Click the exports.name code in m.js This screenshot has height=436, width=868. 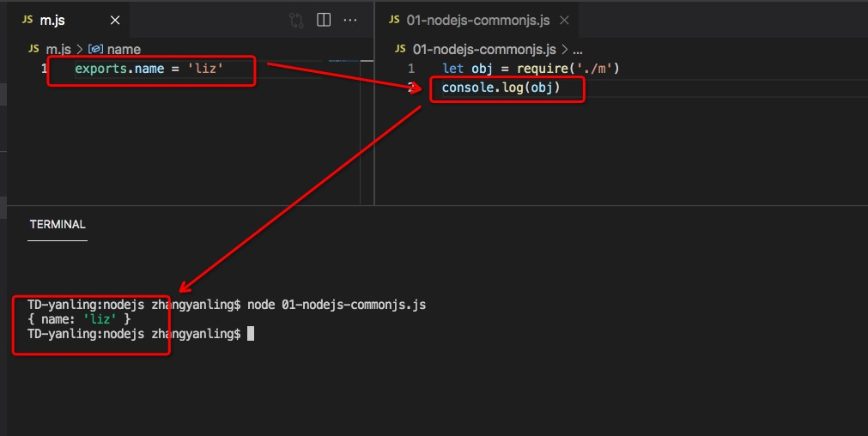[119, 69]
